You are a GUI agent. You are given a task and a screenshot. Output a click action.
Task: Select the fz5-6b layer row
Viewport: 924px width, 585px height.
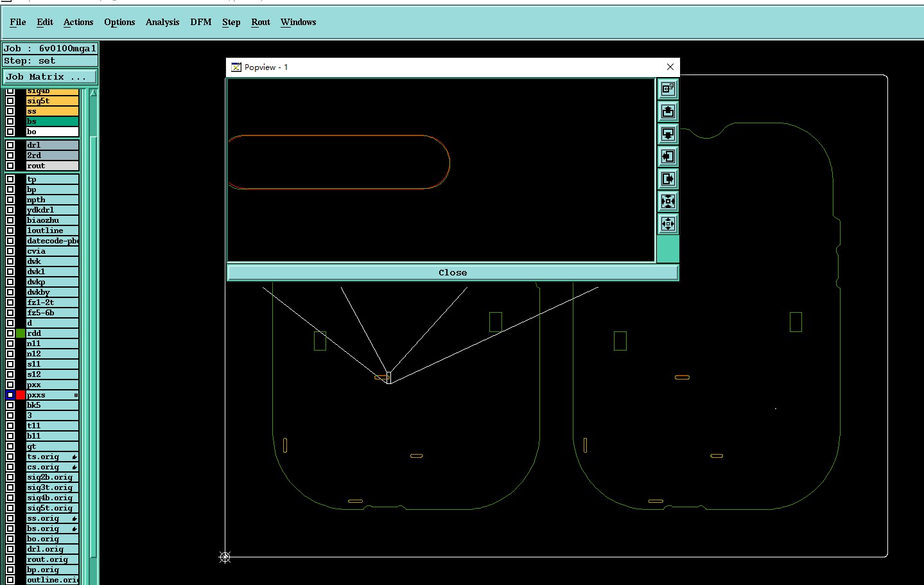click(x=53, y=313)
